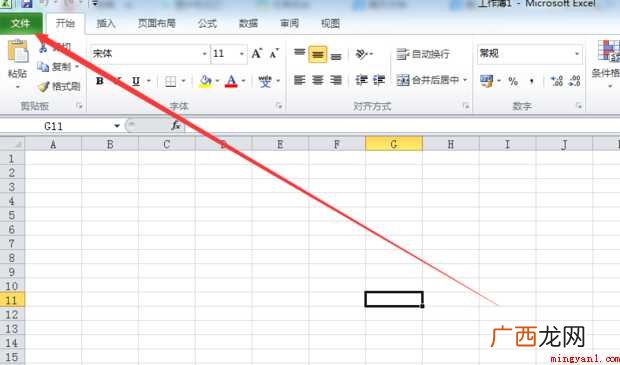Toggle middle vertical alignment icon
620x365 pixels.
tap(318, 54)
